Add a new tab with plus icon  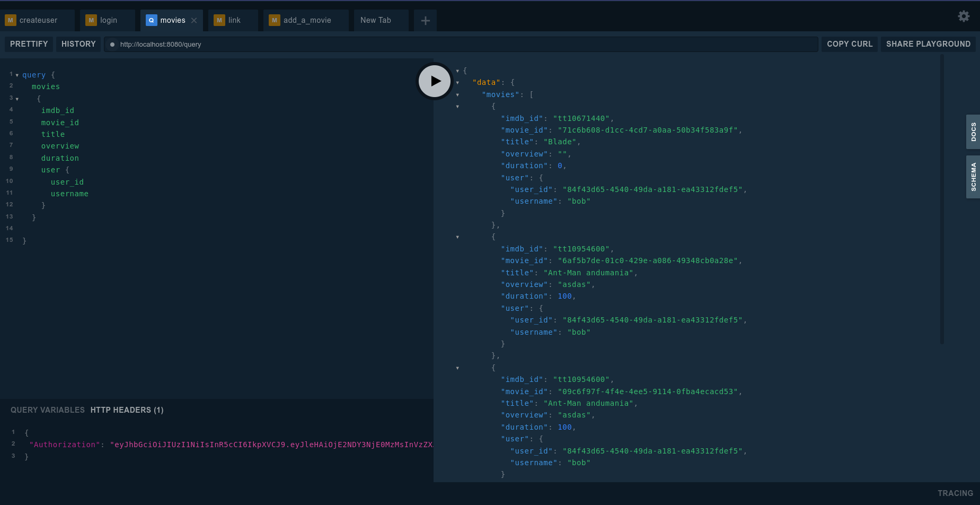coord(425,21)
